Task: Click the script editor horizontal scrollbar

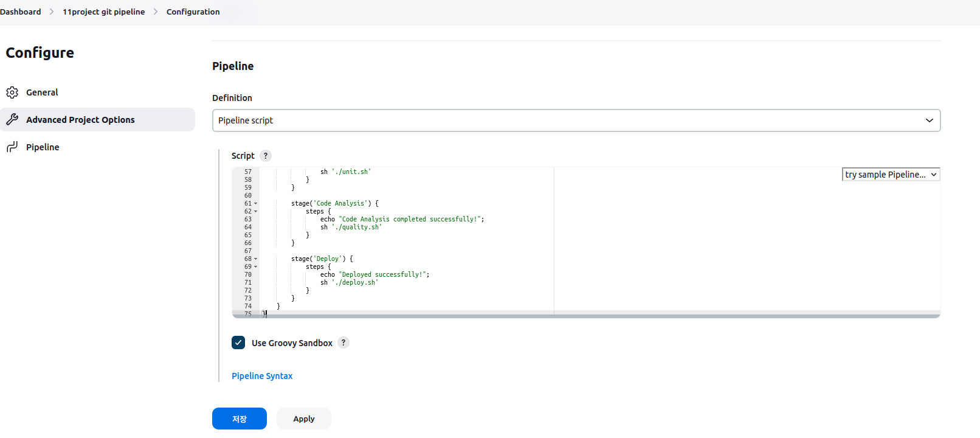Action: click(586, 316)
